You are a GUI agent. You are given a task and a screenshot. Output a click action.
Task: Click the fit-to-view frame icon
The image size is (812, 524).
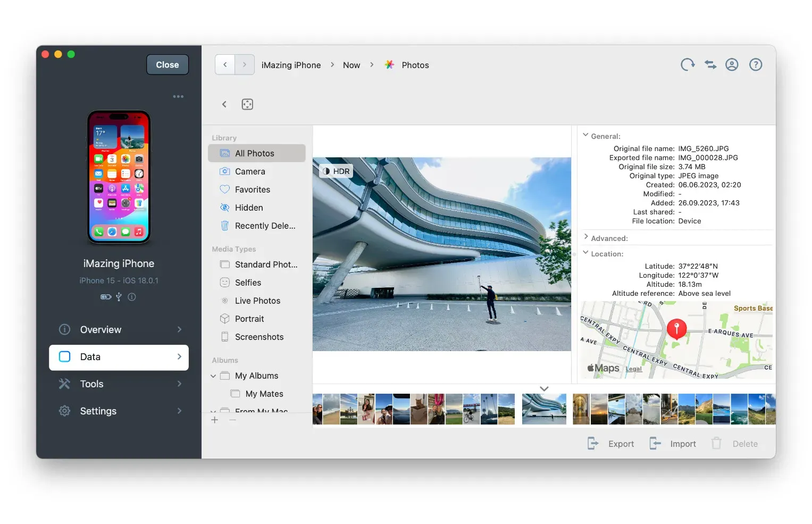(247, 104)
